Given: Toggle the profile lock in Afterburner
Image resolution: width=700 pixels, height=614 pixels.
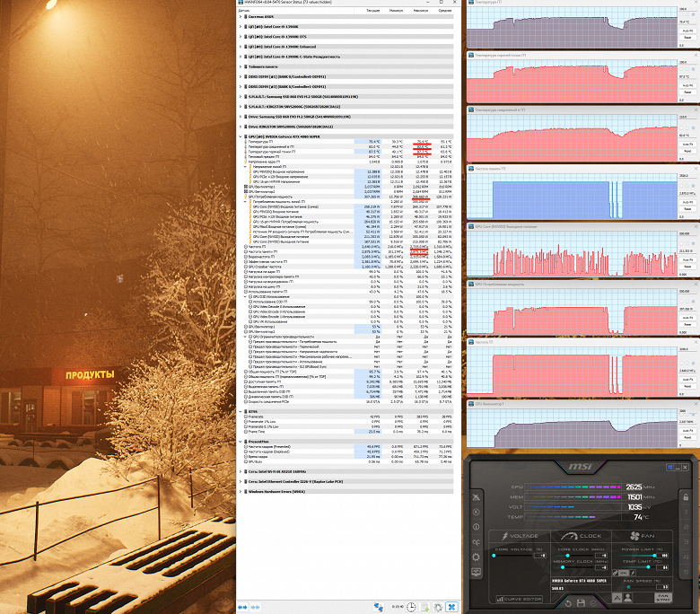Looking at the screenshot, I should click(x=687, y=497).
